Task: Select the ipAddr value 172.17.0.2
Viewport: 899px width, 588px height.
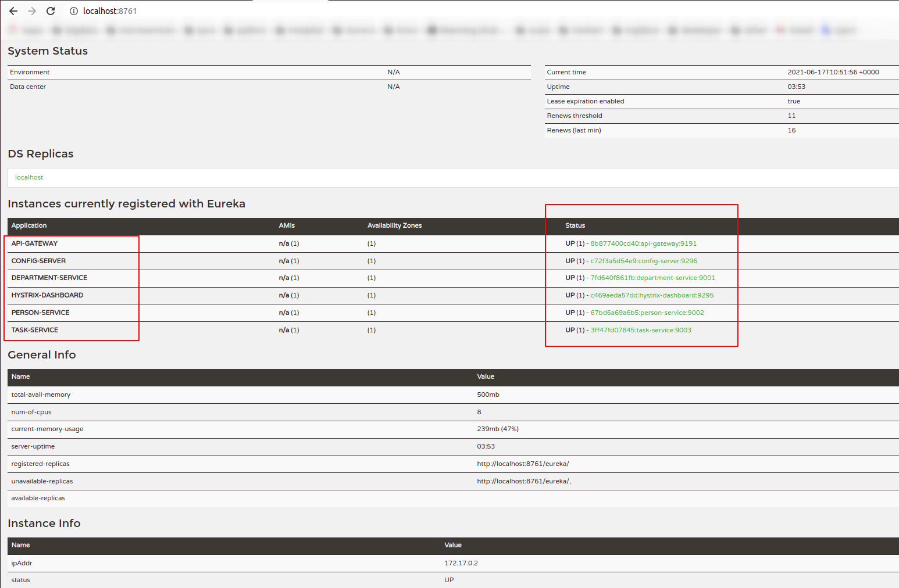Action: click(461, 563)
